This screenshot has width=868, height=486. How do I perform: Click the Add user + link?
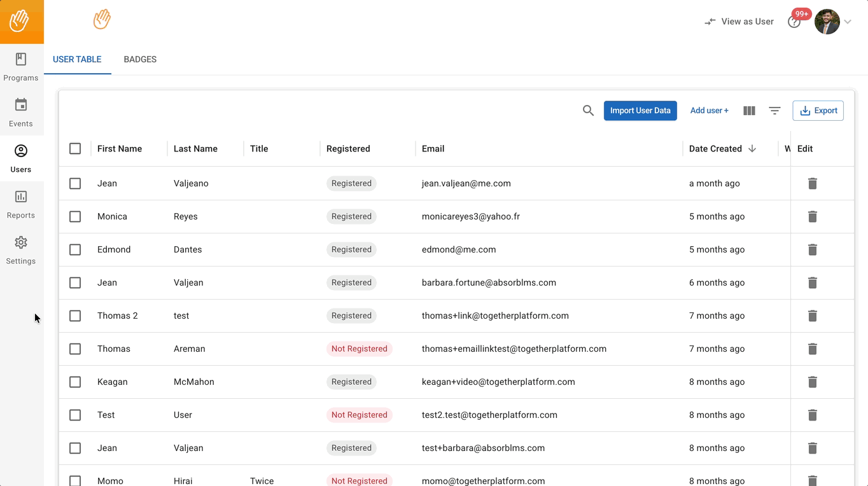pos(709,111)
